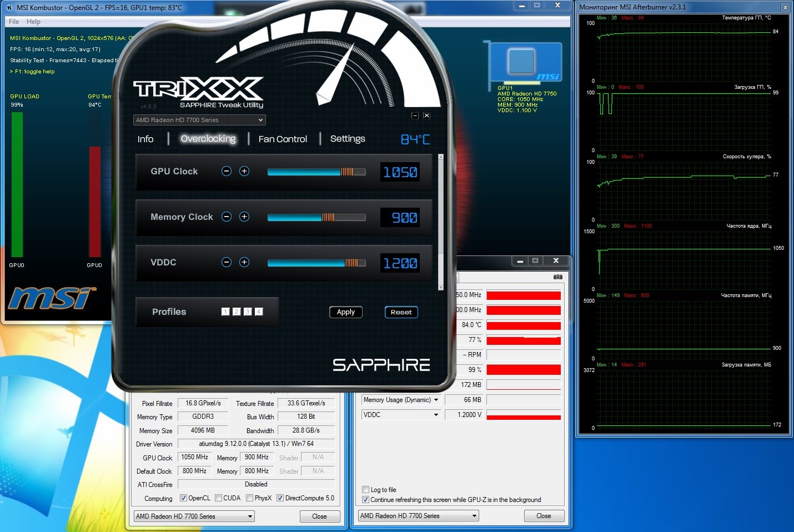Click the Memory Clock slider

click(316, 218)
